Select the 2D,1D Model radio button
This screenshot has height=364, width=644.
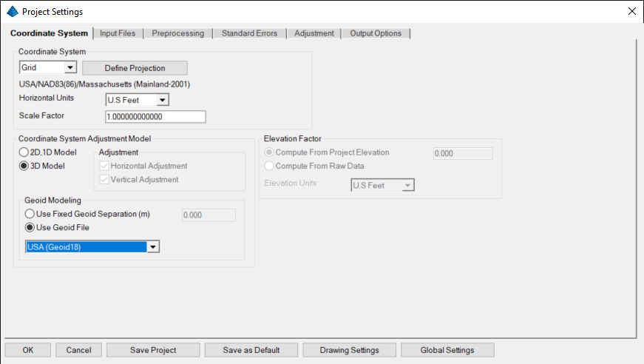23,152
